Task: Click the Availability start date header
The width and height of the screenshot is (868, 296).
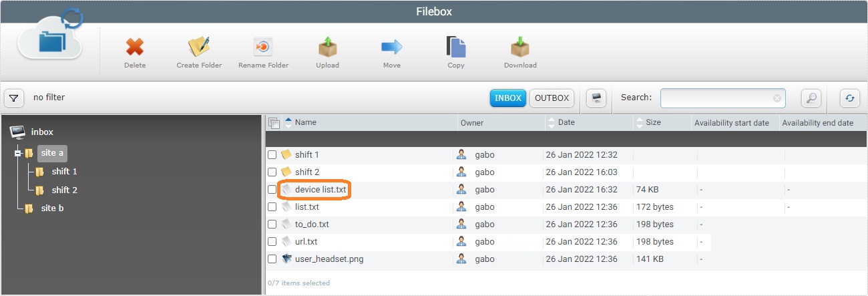Action: (732, 123)
